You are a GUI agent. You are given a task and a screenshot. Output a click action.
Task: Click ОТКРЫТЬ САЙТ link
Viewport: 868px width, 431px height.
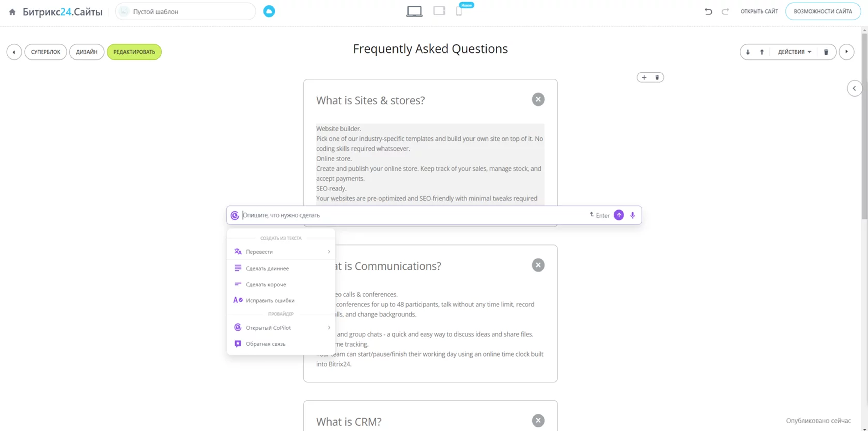click(x=759, y=12)
